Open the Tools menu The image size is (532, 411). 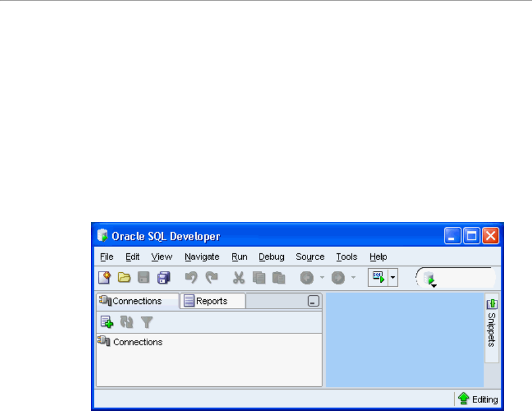pos(347,257)
